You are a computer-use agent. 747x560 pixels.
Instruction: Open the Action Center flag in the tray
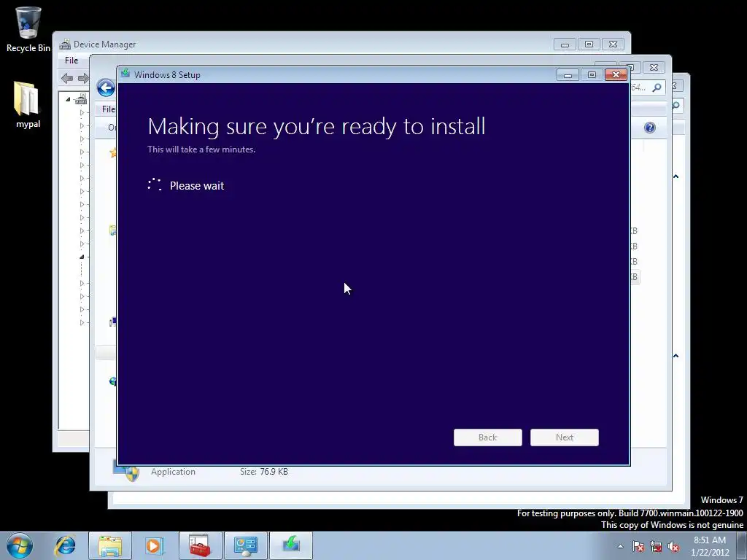tap(638, 546)
